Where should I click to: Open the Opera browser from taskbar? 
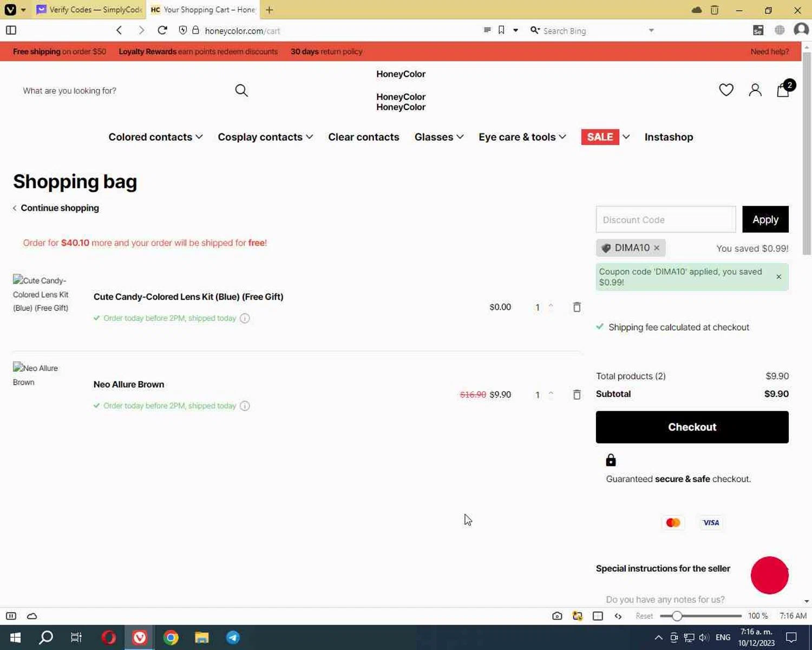point(109,638)
